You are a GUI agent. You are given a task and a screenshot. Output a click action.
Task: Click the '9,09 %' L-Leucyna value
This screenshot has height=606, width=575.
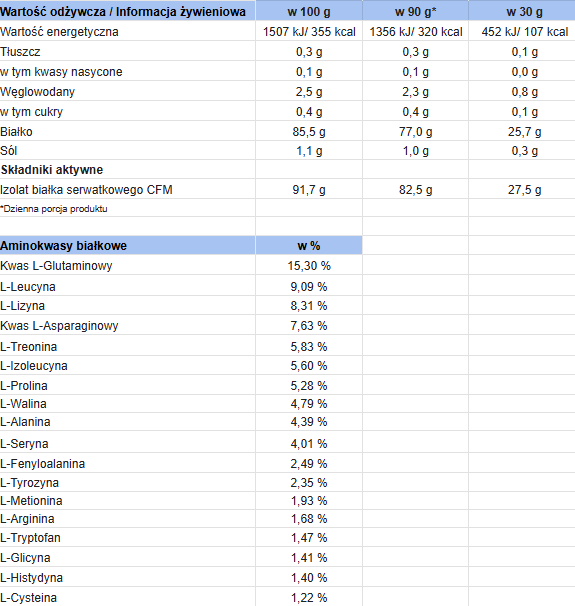pyautogui.click(x=309, y=286)
